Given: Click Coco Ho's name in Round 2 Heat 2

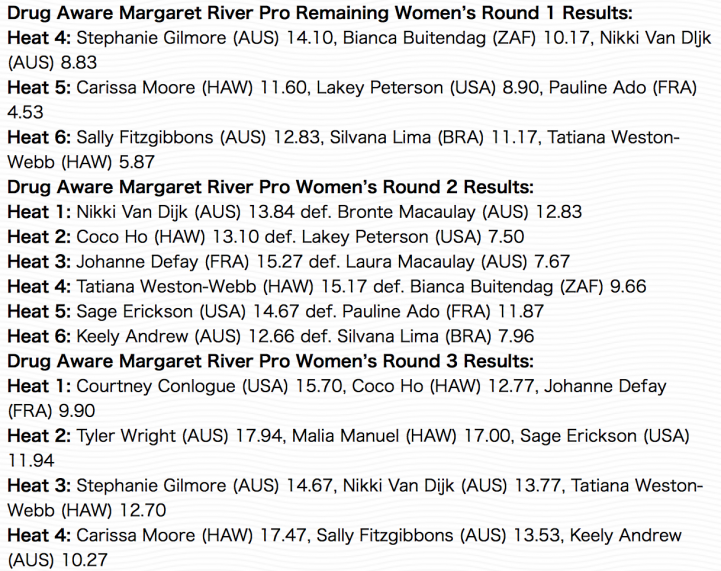Looking at the screenshot, I should coord(112,237).
